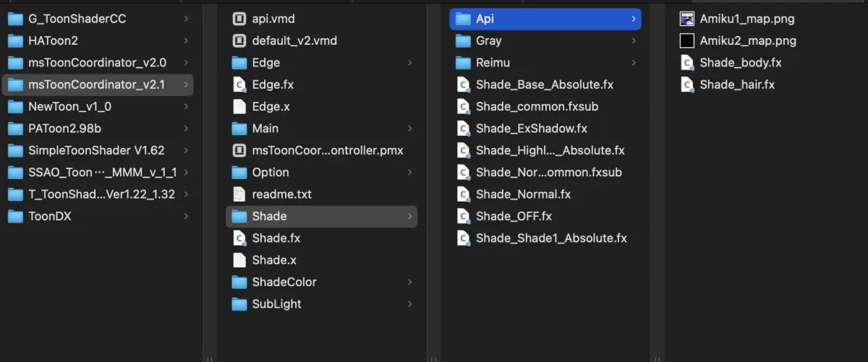Click the Amiku1_map.png thumbnail icon
The width and height of the screenshot is (868, 362).
coord(687,19)
